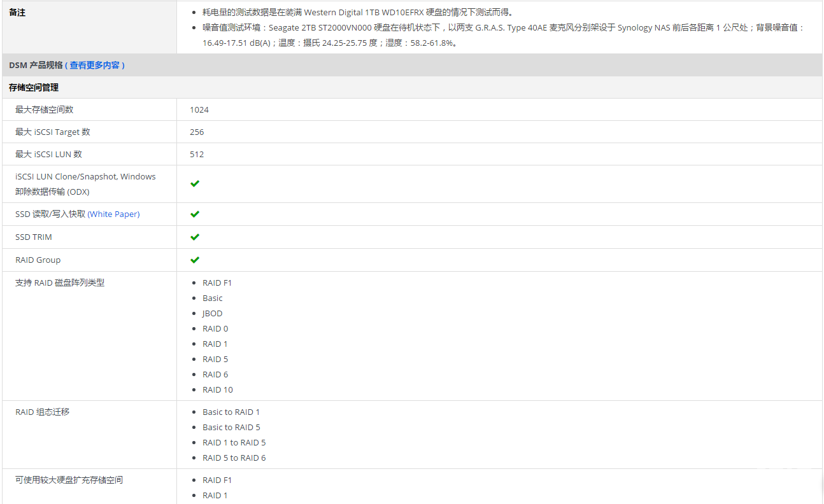Click JBOD in supported RAID types list
Image resolution: width=824 pixels, height=504 pixels.
coord(213,313)
